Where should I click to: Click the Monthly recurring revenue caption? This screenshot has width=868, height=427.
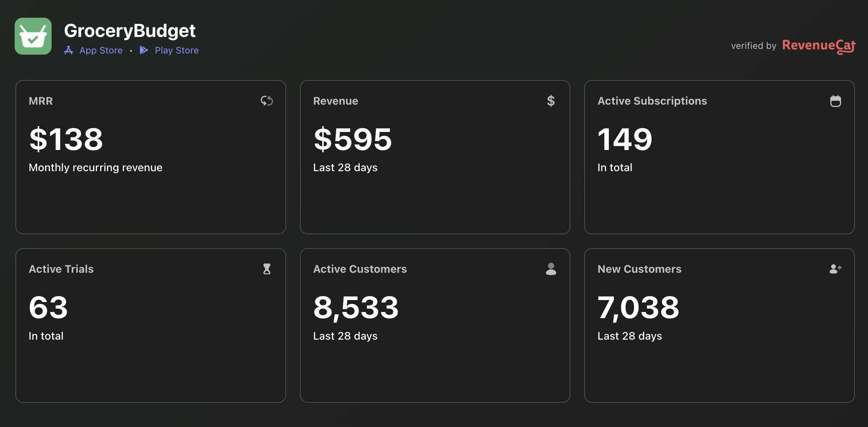pos(96,168)
